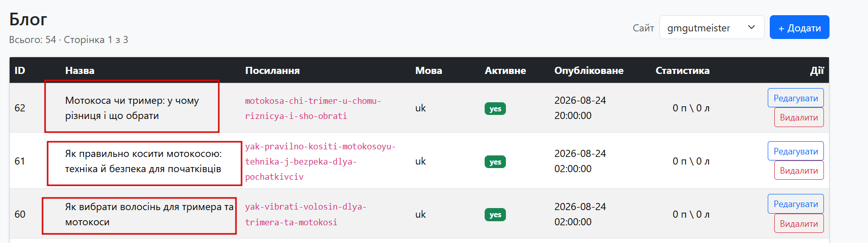Delete the post with ID 62
This screenshot has width=868, height=243.
point(799,117)
